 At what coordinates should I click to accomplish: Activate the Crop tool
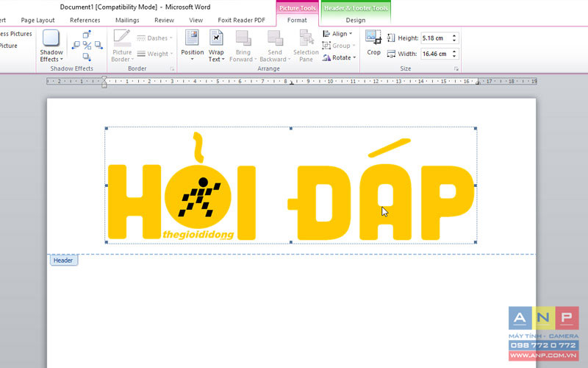[373, 43]
